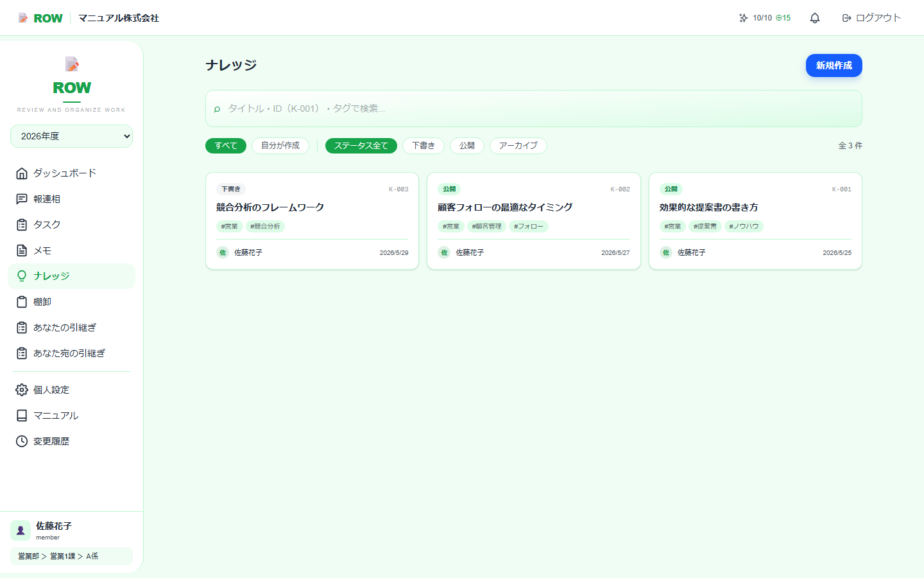924x578 pixels.
Task: Click the K-001 ID label
Action: tap(842, 189)
